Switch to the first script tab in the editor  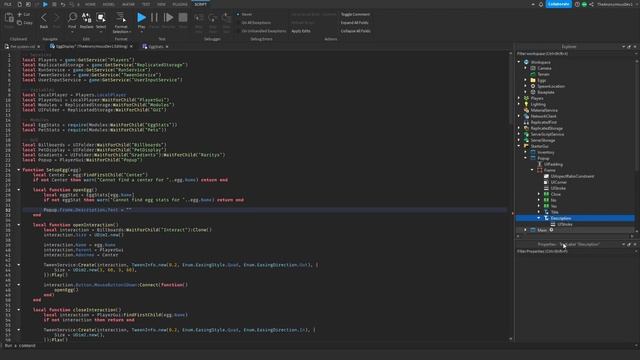click(22, 47)
